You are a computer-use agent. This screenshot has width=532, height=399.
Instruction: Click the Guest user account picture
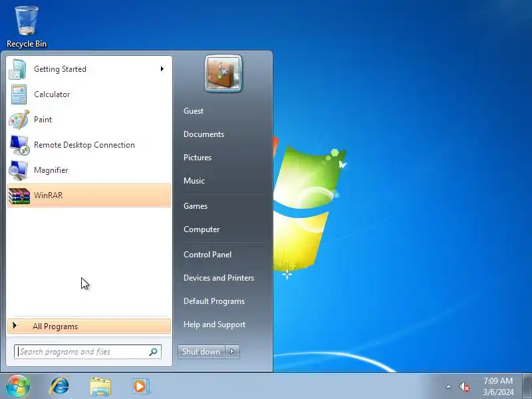[x=223, y=73]
